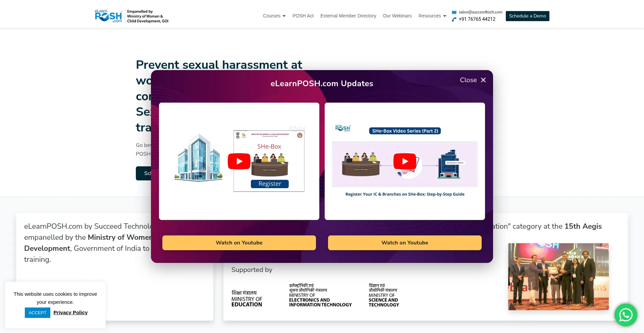Click the Ministry of Education logo
The width and height of the screenshot is (644, 333).
pyautogui.click(x=247, y=298)
